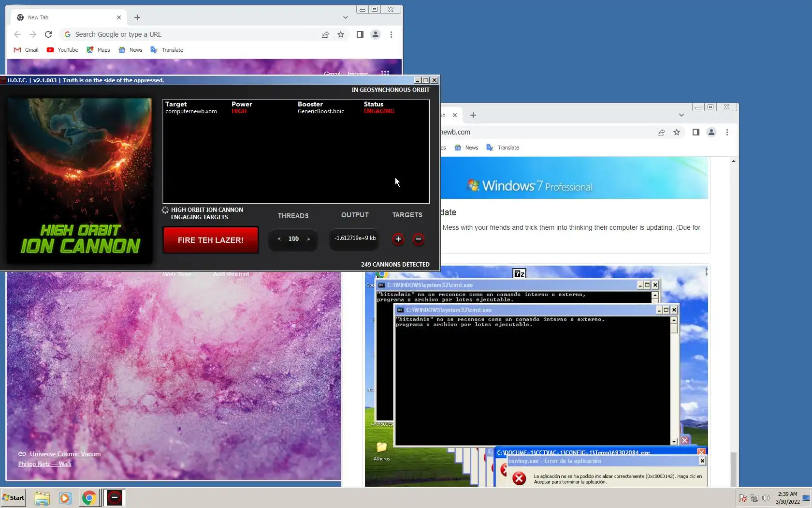
Task: Open the YouTube bookmark
Action: point(62,50)
